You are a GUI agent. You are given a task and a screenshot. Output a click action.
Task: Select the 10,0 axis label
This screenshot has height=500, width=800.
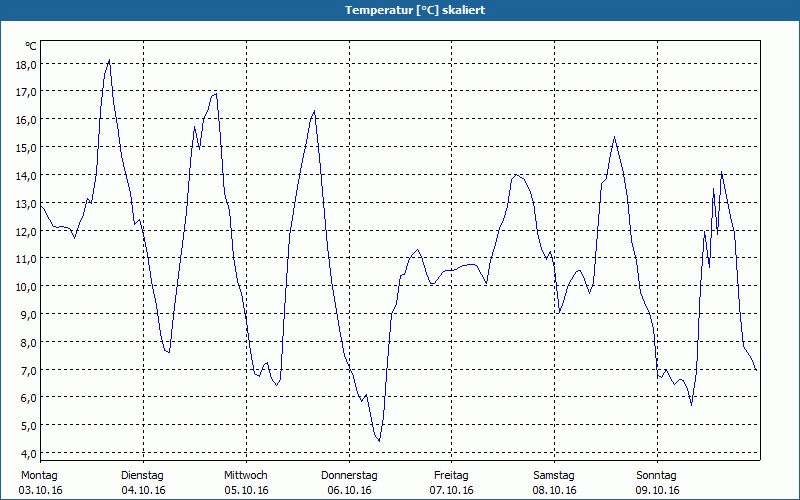(x=26, y=287)
